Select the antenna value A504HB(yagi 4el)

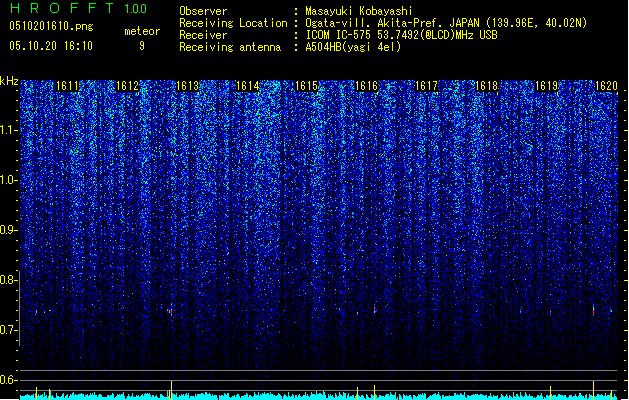[353, 47]
